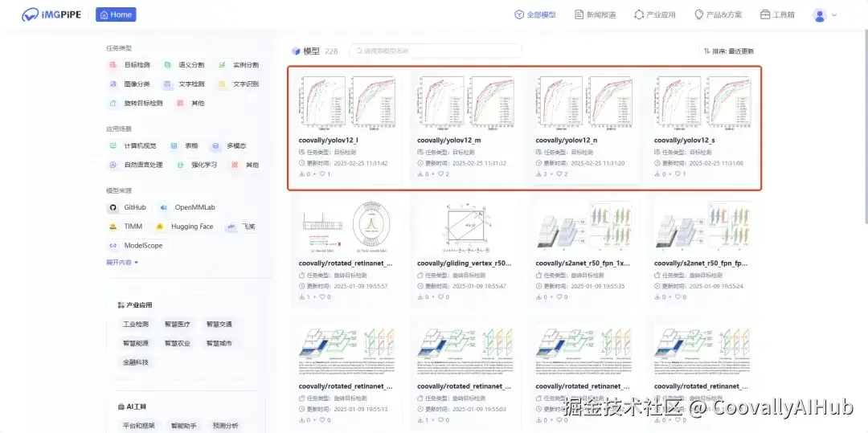Filter by 表格 scenario
This screenshot has width=868, height=433.
(185, 146)
